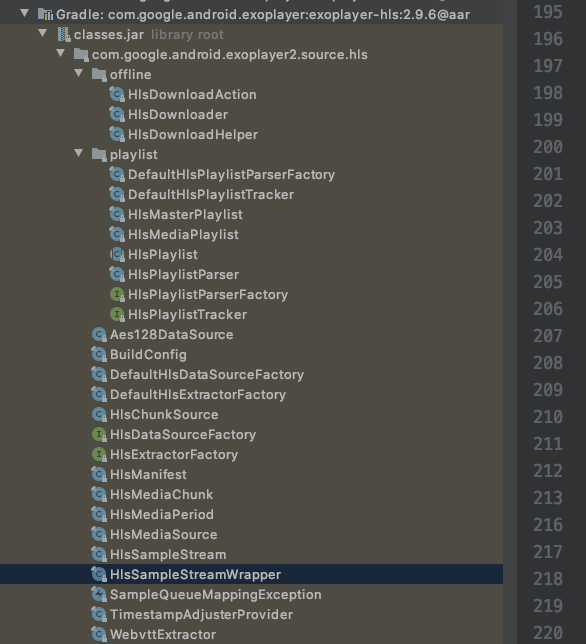Click the SampleQueueMappingException exception icon
Viewport: 586px width, 644px height.
click(99, 595)
